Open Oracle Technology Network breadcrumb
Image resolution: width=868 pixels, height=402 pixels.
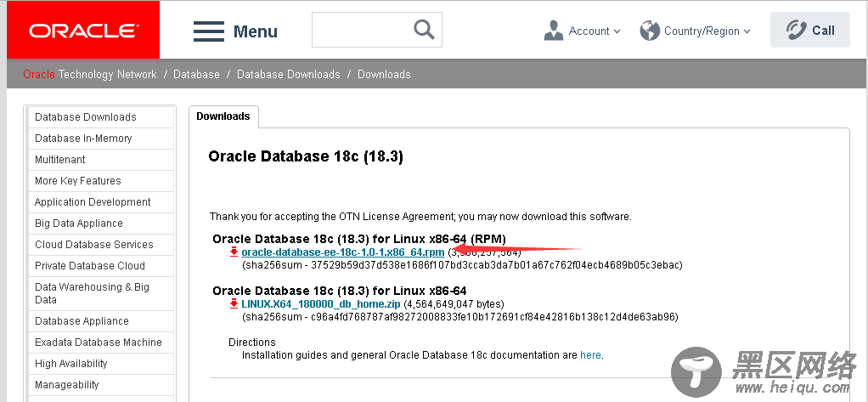tap(90, 74)
